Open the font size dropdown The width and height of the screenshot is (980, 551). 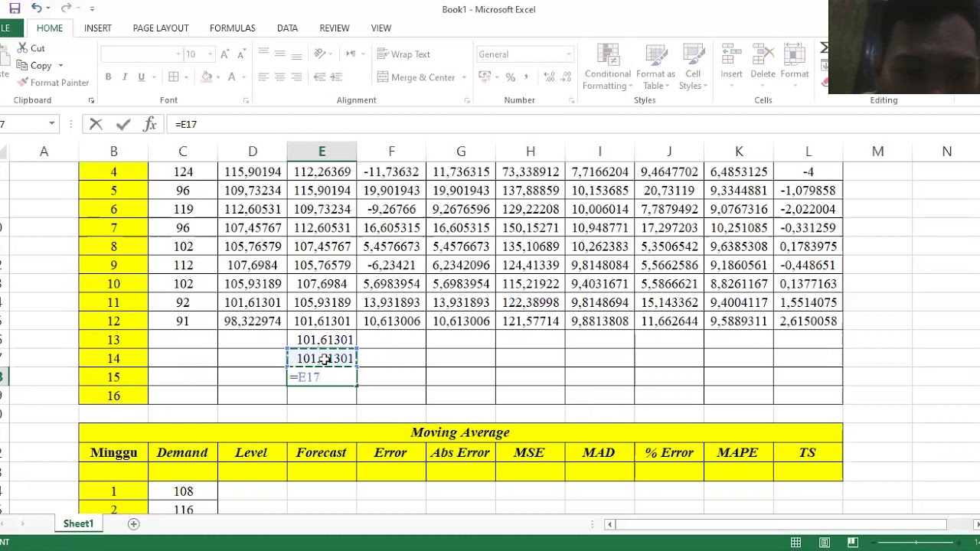tap(212, 54)
